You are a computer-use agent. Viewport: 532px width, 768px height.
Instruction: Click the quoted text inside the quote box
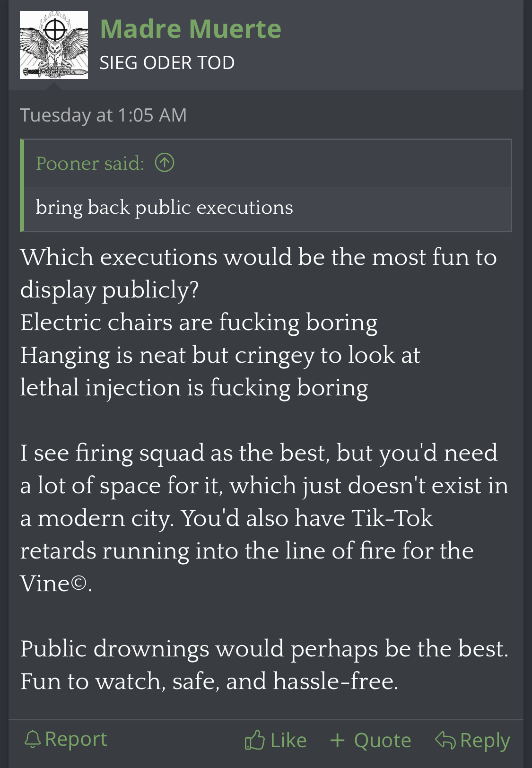pos(164,208)
